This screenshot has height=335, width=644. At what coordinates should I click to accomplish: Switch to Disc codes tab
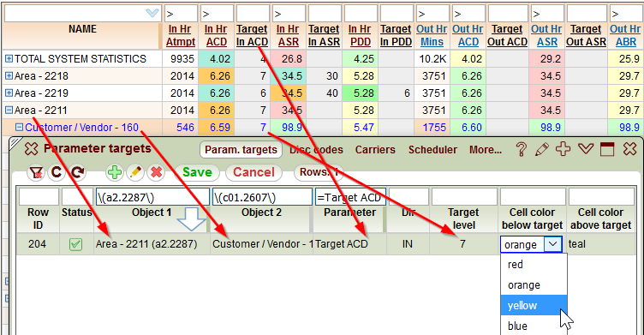(316, 150)
